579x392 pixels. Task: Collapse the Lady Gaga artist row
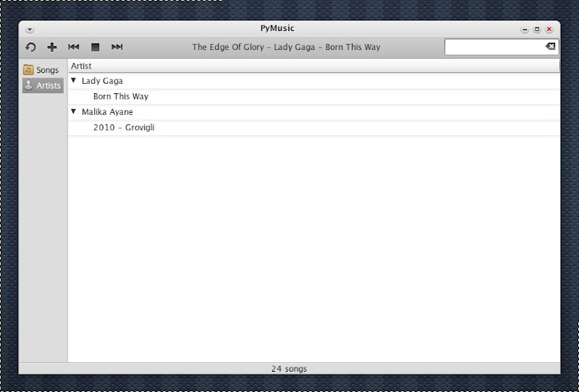[74, 80]
